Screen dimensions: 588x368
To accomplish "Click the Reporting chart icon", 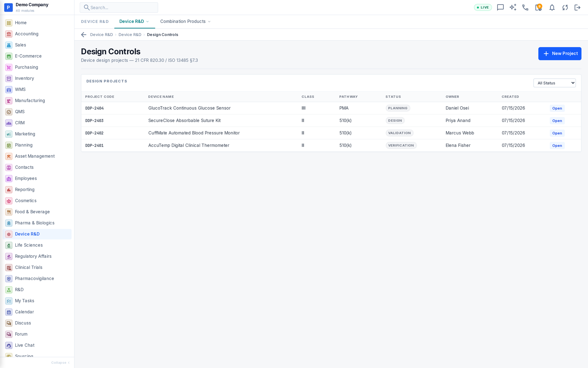I will click(9, 190).
